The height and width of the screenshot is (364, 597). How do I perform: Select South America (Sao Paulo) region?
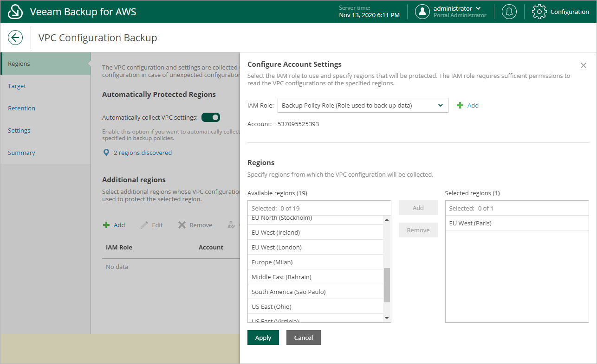pos(315,292)
